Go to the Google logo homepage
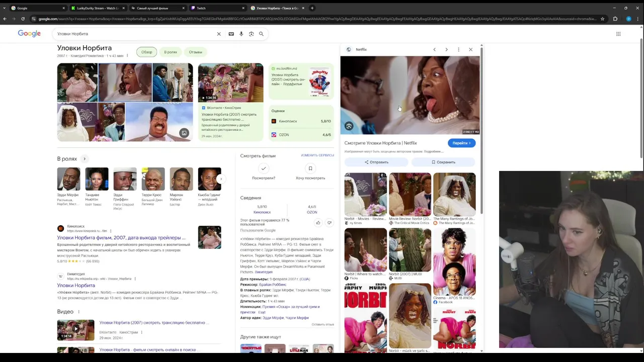 tap(29, 33)
